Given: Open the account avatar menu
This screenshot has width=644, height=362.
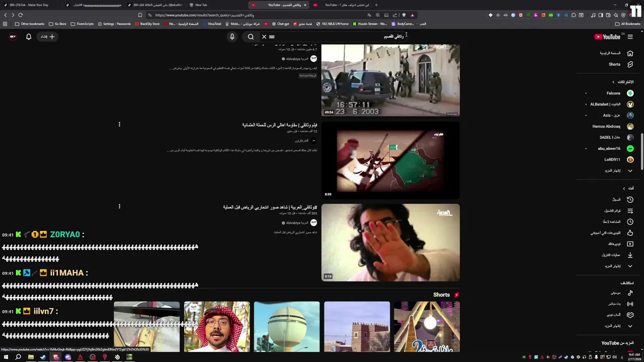Looking at the screenshot, I should pyautogui.click(x=13, y=37).
